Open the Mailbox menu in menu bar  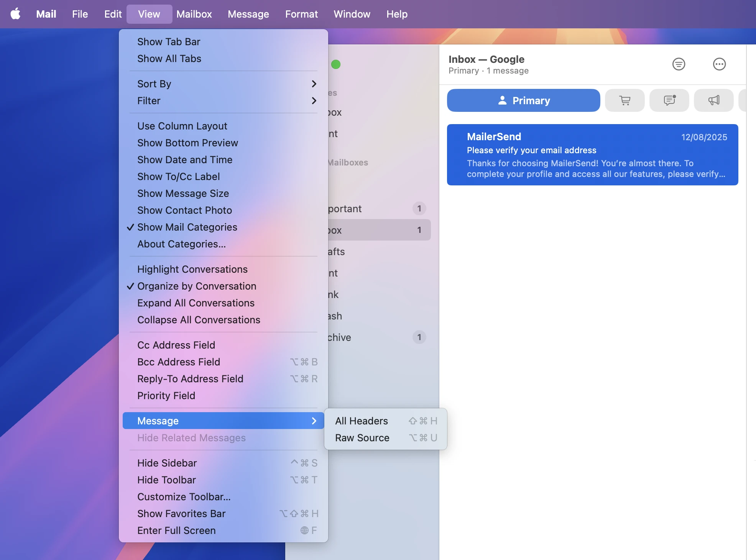194,14
